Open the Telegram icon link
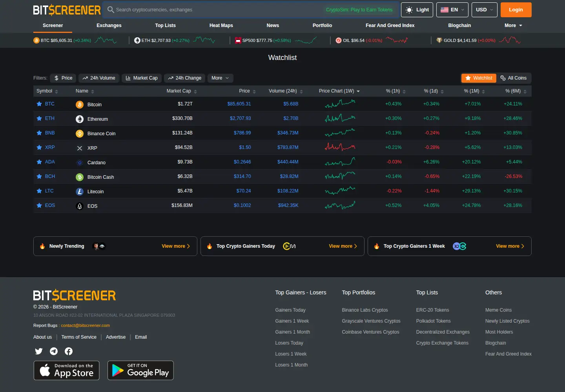The width and height of the screenshot is (565, 392). (54, 351)
